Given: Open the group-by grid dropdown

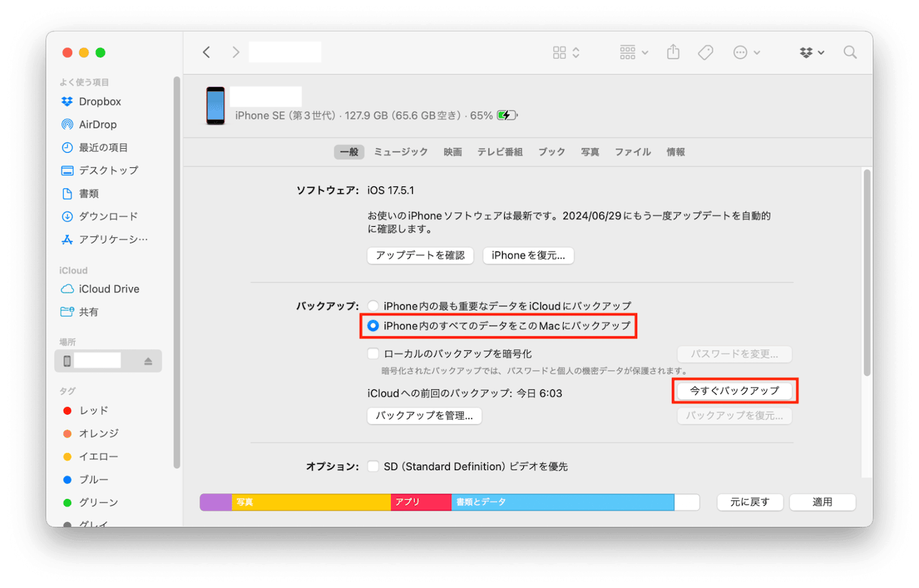Looking at the screenshot, I should (634, 52).
